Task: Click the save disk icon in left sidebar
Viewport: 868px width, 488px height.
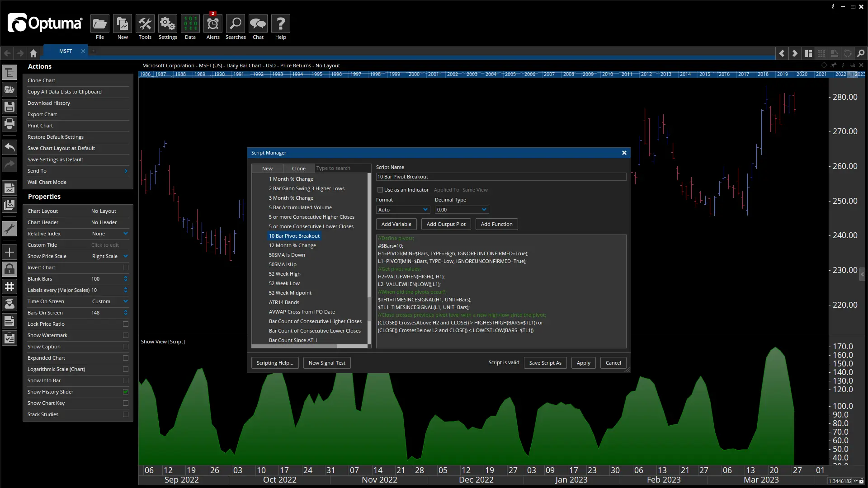Action: pyautogui.click(x=9, y=107)
